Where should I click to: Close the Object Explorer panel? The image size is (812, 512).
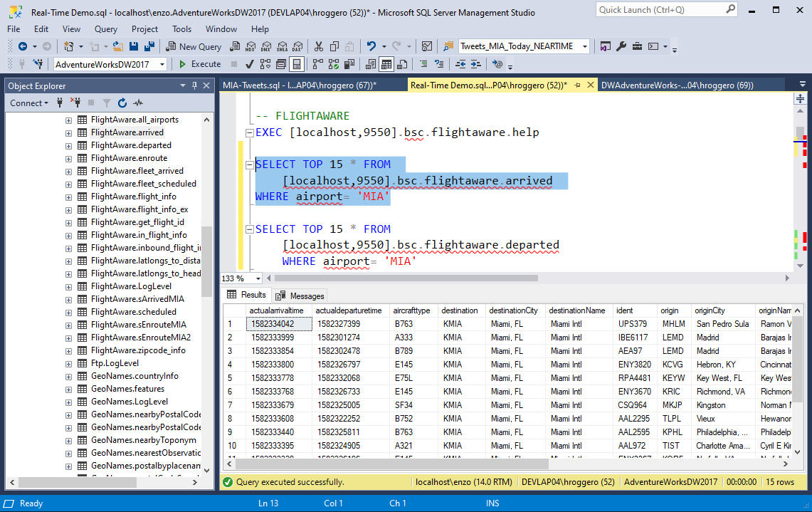coord(206,85)
